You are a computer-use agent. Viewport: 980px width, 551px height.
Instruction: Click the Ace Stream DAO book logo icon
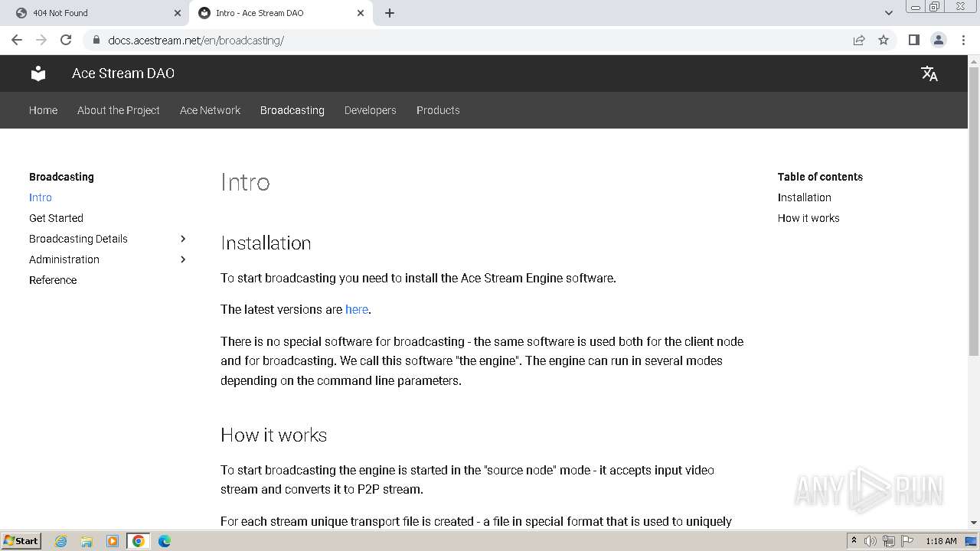point(38,73)
